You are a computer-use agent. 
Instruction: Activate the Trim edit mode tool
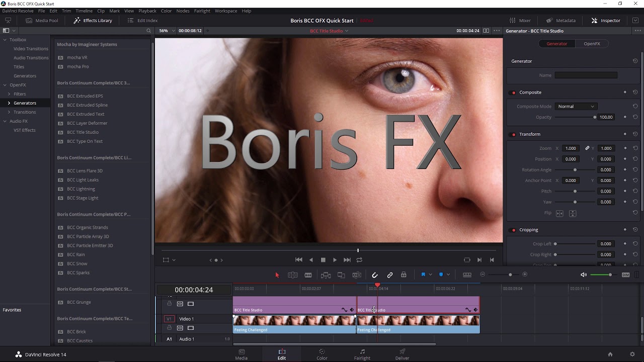(293, 275)
